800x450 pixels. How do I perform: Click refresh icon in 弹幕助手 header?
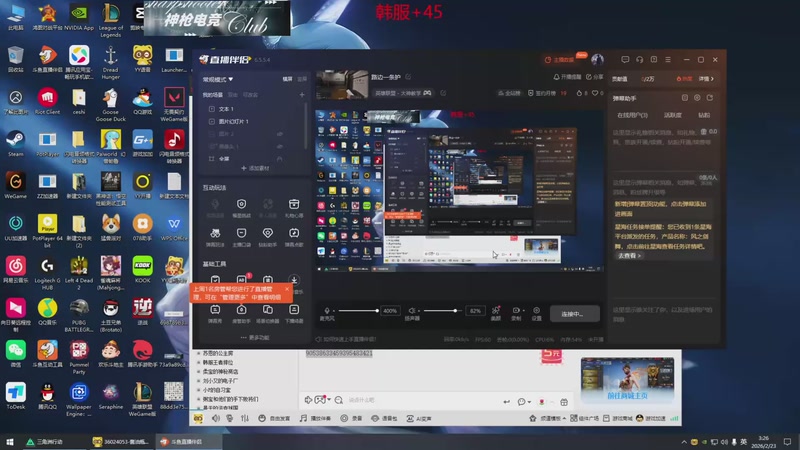710,97
